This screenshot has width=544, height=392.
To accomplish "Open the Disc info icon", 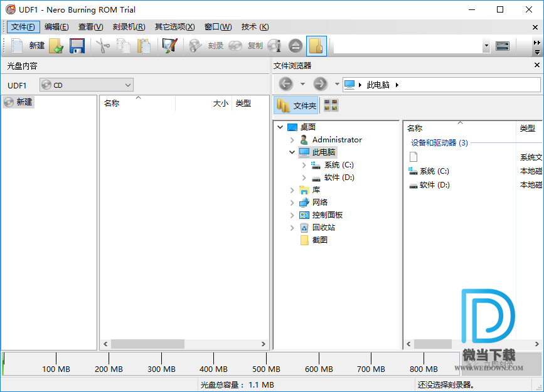I will point(274,46).
